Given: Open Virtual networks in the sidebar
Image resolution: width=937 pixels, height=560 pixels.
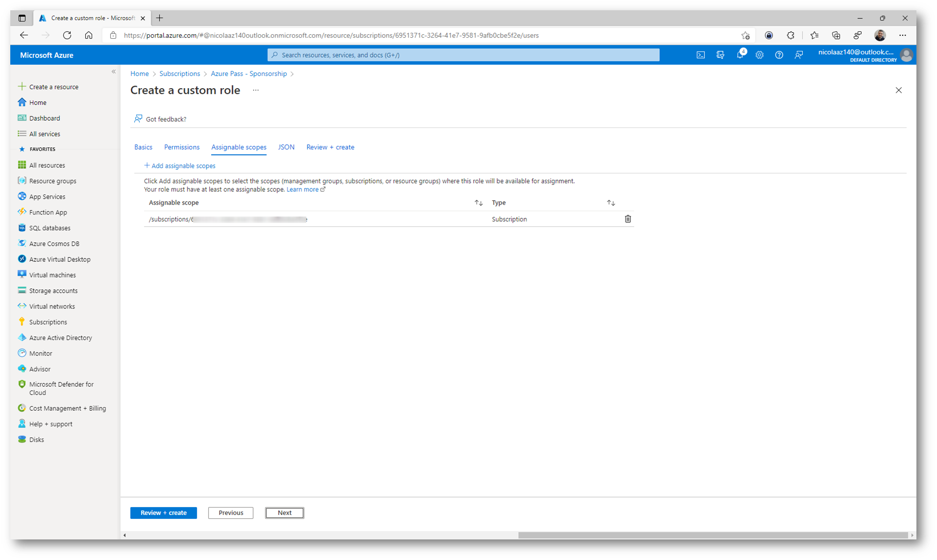Looking at the screenshot, I should (46, 306).
